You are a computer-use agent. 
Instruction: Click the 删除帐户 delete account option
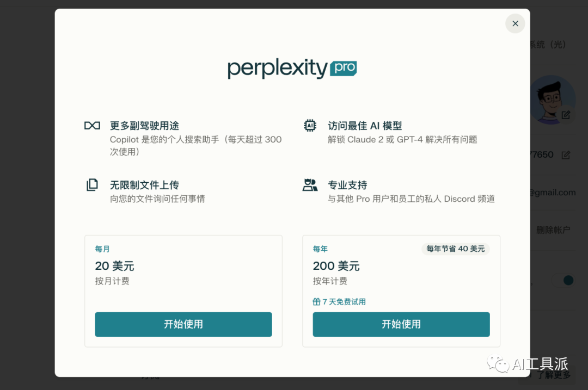(x=553, y=230)
